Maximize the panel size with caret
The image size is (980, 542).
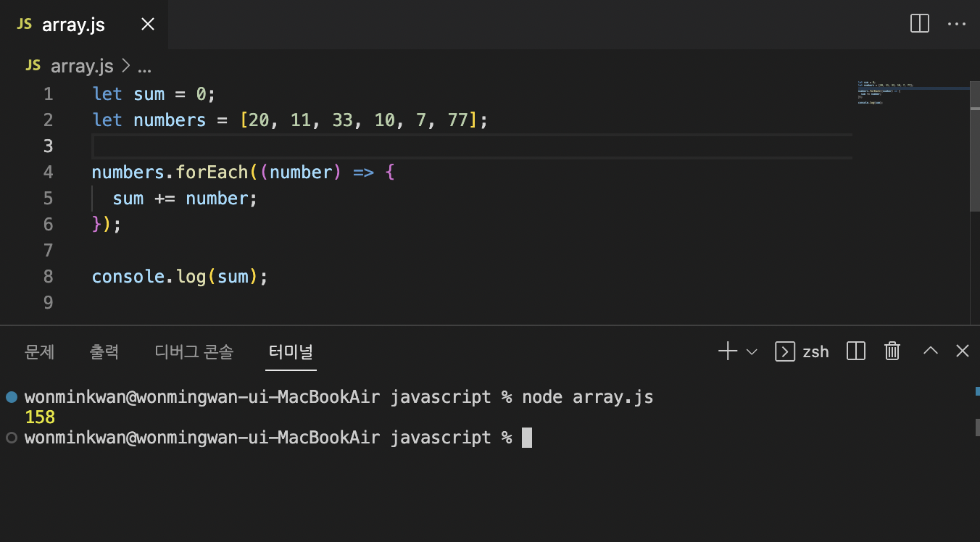click(x=931, y=351)
